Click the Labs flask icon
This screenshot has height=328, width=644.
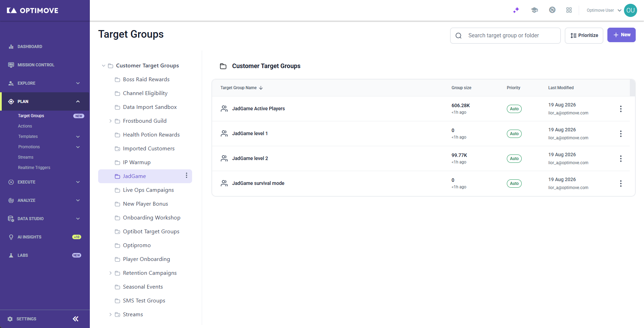[11, 255]
